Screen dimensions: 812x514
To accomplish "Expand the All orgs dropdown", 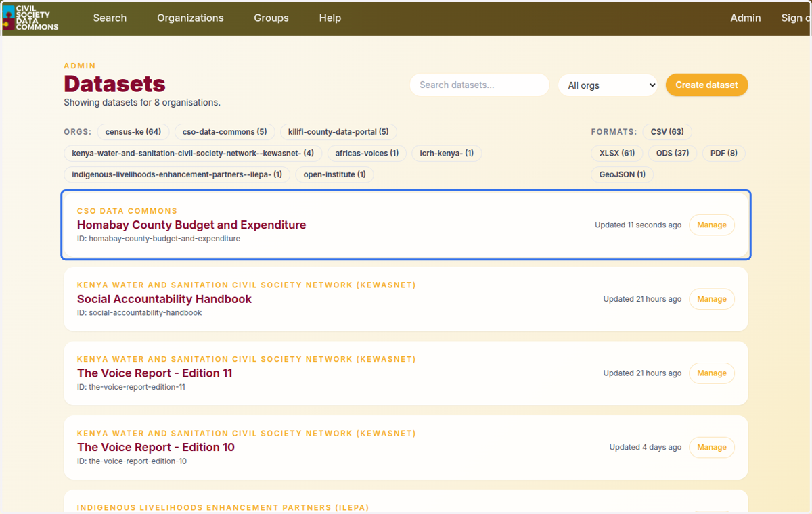I will point(608,85).
